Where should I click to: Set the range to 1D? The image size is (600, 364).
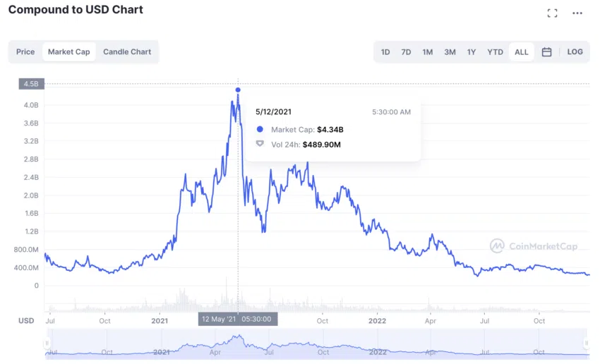pyautogui.click(x=385, y=51)
